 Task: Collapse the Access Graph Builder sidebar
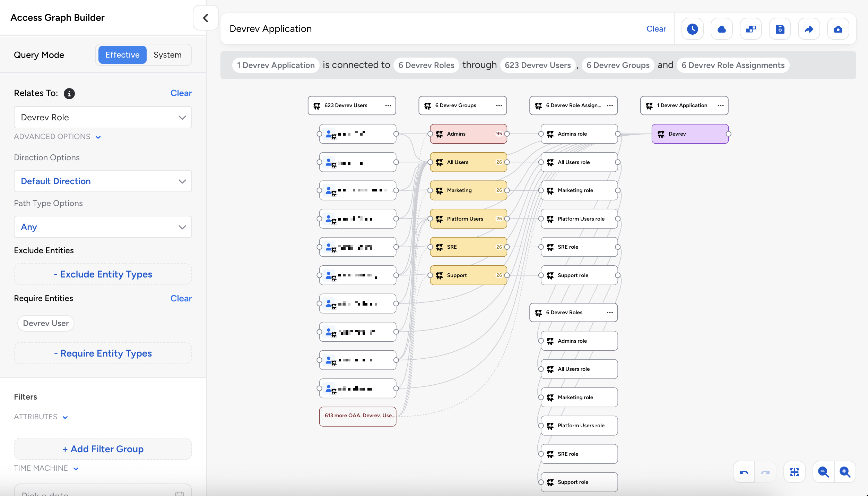click(x=206, y=18)
